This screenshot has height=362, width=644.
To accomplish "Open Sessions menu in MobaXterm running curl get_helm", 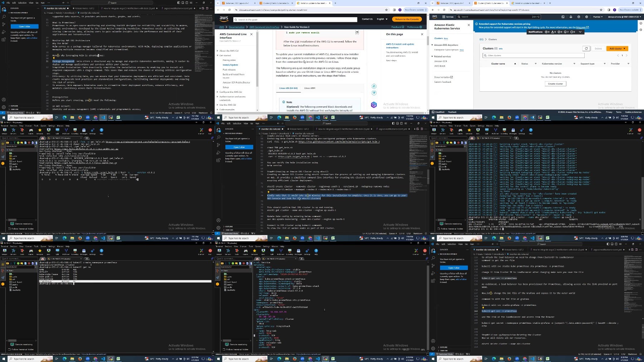I will 13,126.
